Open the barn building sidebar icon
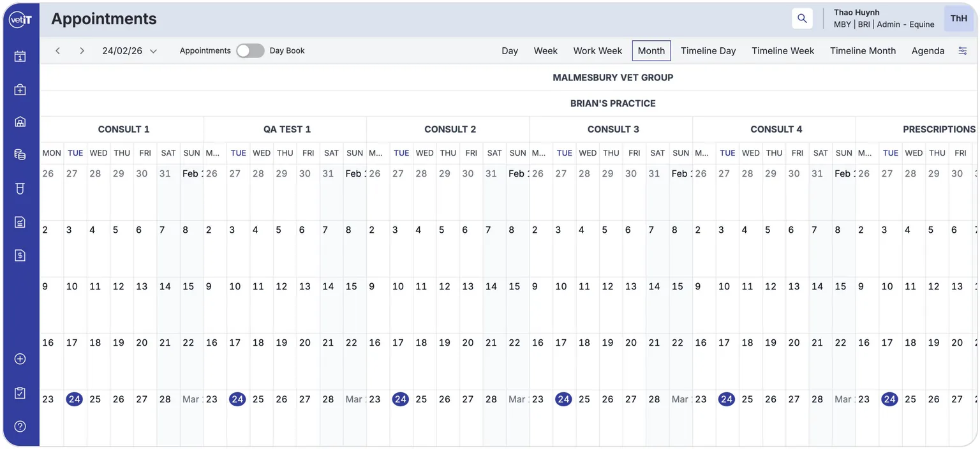This screenshot has height=449, width=980. click(20, 122)
